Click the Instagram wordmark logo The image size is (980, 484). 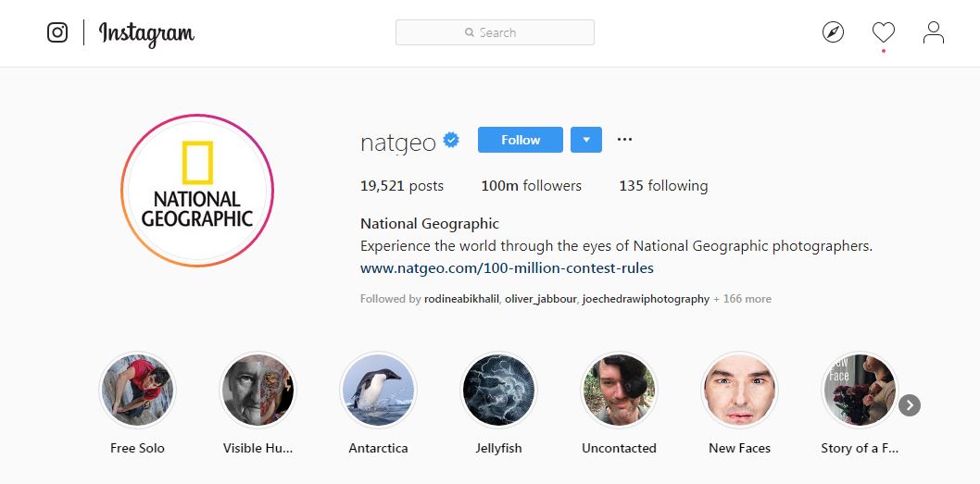[147, 33]
